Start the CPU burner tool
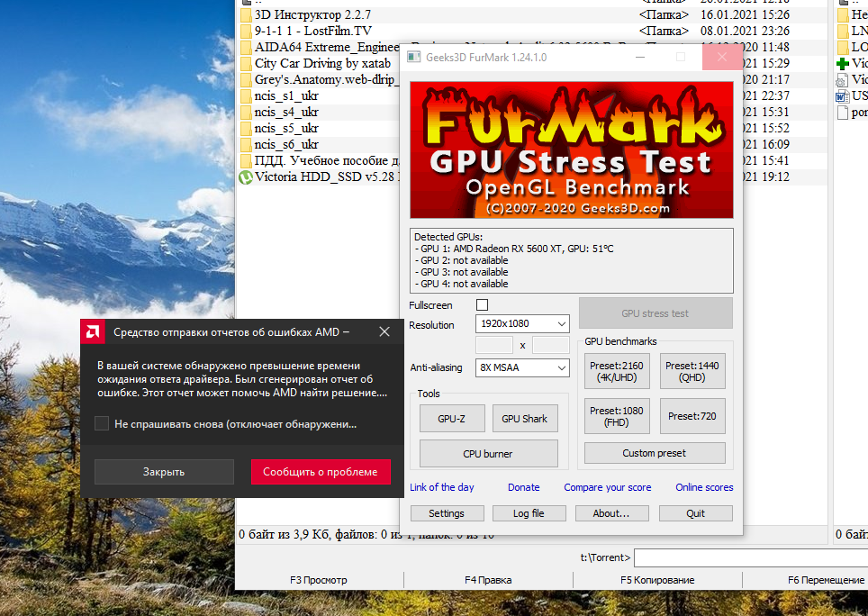 click(488, 453)
